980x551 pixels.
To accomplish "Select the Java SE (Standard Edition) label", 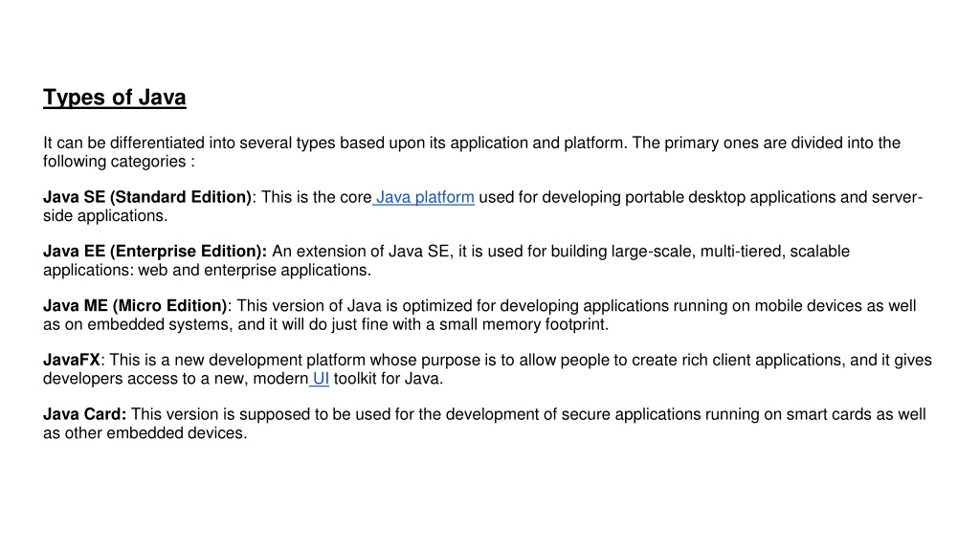I will 146,197.
